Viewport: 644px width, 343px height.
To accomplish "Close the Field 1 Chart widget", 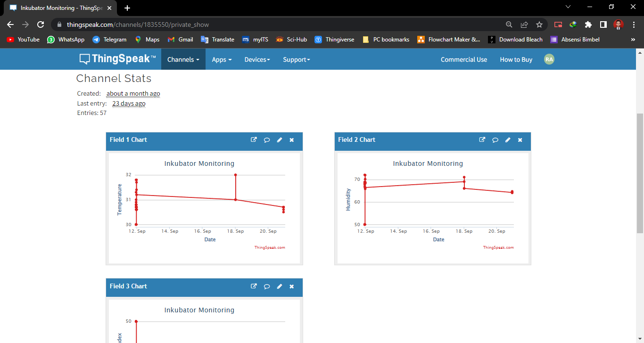I will [x=291, y=140].
